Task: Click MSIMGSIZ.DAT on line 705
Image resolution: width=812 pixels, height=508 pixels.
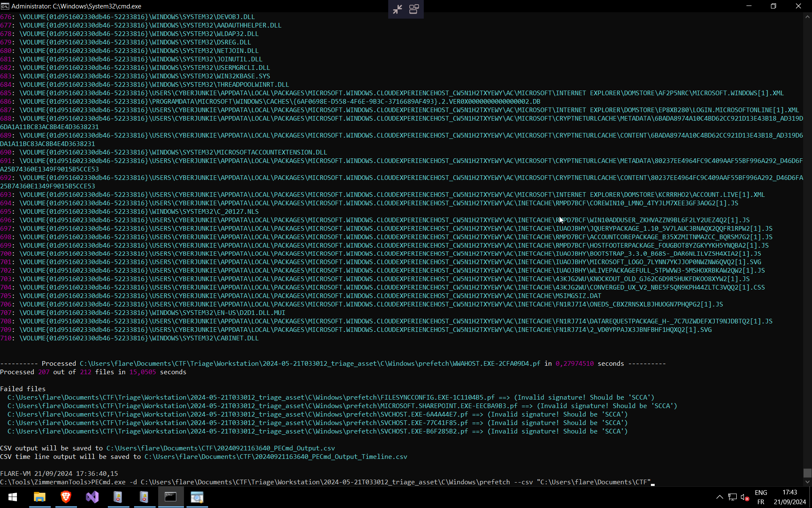Action: pyautogui.click(x=578, y=296)
